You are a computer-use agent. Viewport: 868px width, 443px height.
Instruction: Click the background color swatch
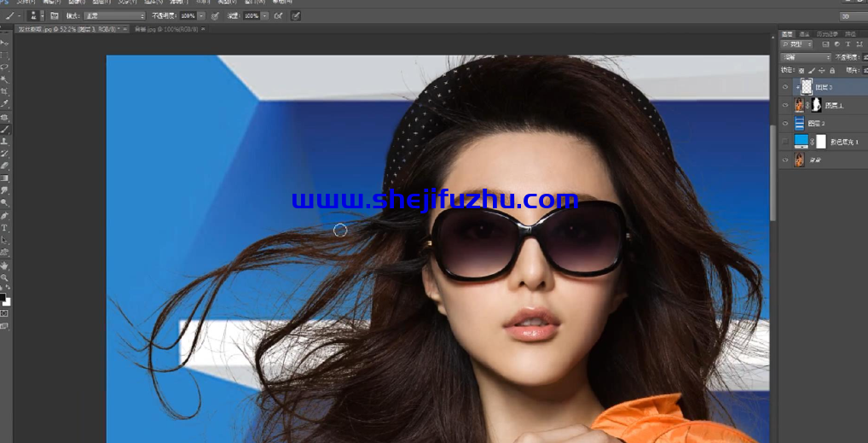(x=8, y=303)
